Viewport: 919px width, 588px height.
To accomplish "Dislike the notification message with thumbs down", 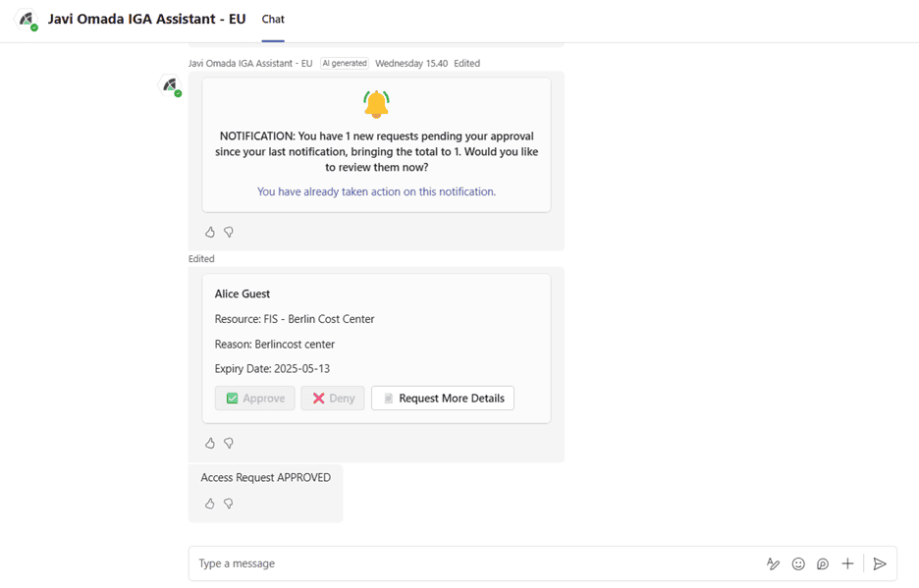I will [229, 232].
